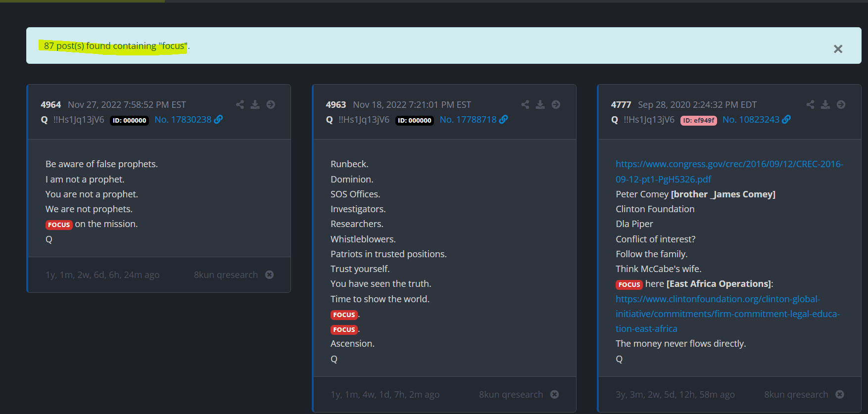Viewport: 868px width, 414px height.
Task: Click 'Think McCabe's wife.' line
Action: 659,269
